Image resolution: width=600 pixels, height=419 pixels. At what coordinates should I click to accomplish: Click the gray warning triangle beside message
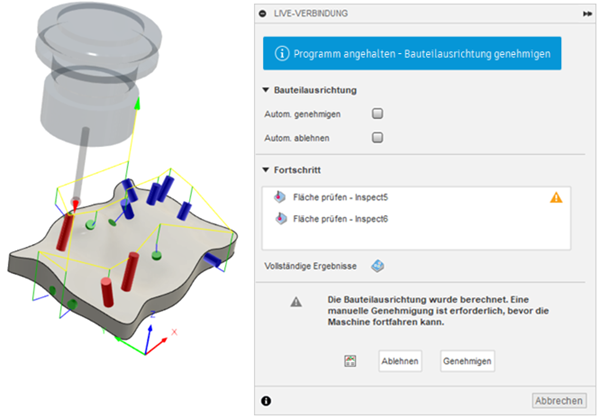[296, 302]
